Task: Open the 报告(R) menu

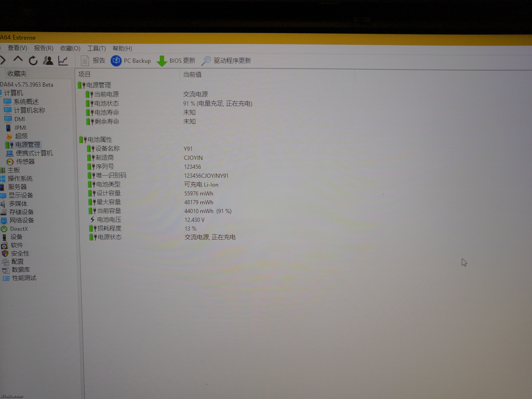Action: (x=44, y=48)
